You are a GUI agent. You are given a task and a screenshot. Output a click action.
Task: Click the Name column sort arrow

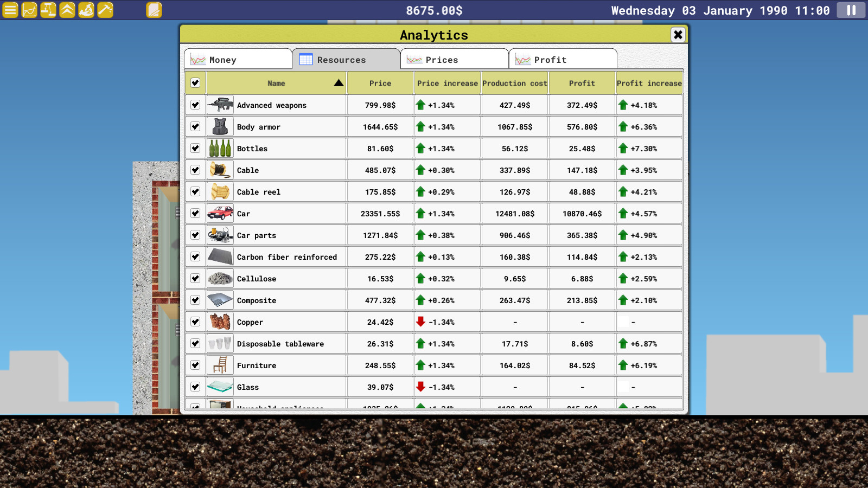tap(337, 82)
